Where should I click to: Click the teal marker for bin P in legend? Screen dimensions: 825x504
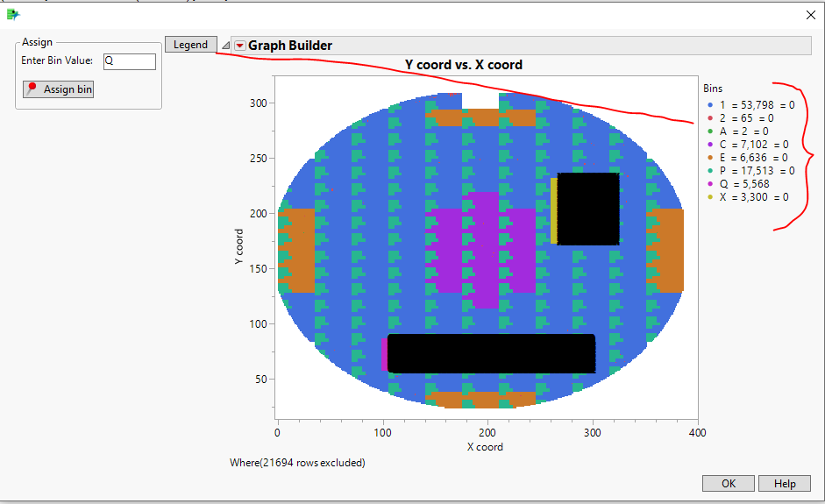(710, 171)
